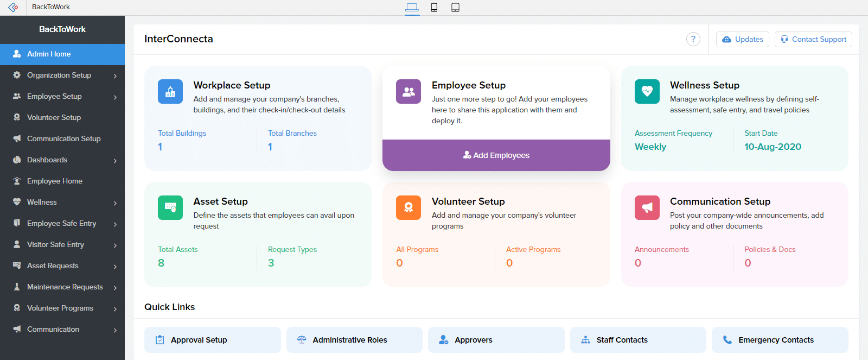Click the Approval Setup clipboard icon
This screenshot has height=360, width=868.
[159, 340]
